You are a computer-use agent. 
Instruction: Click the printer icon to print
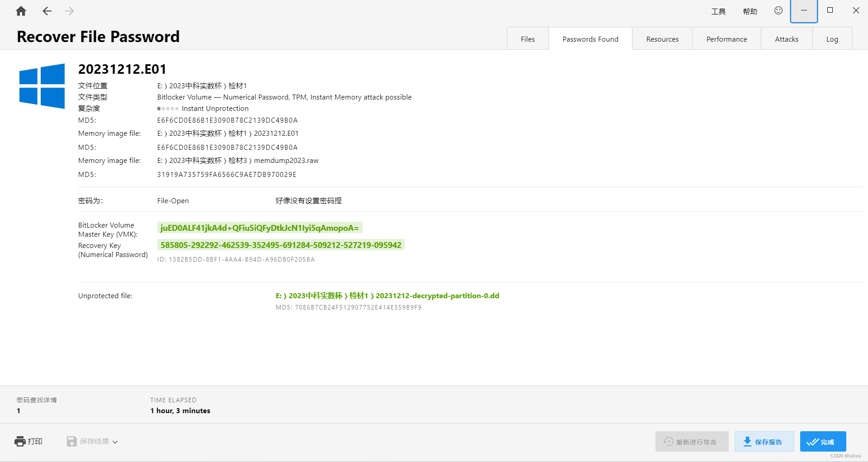pos(20,441)
